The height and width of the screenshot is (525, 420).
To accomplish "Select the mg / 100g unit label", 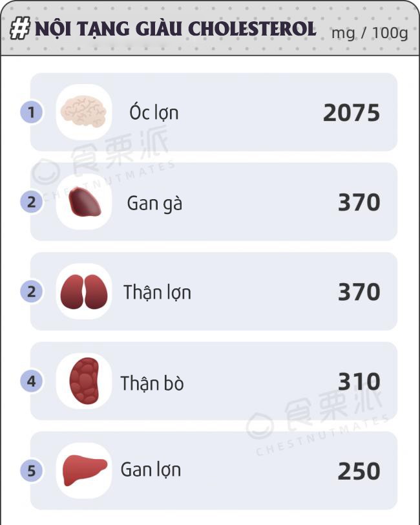I will click(x=370, y=33).
